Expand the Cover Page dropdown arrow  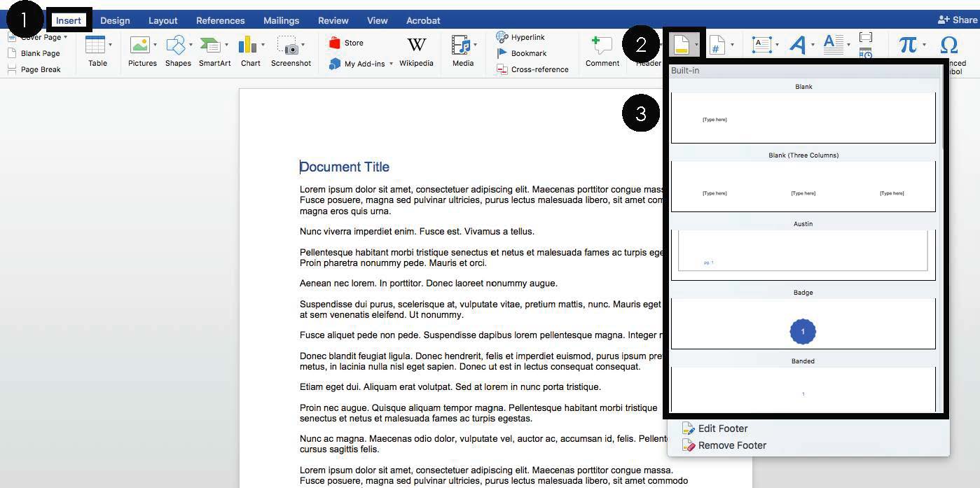(x=66, y=37)
